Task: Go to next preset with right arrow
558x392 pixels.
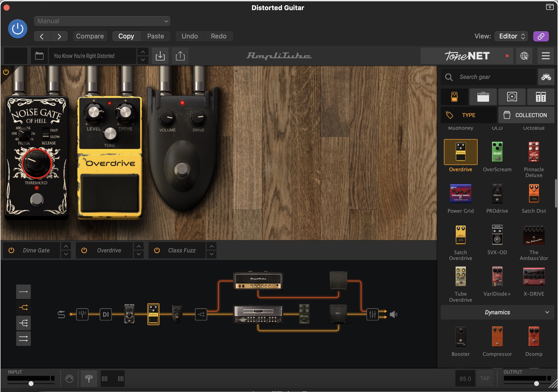Action: [59, 36]
